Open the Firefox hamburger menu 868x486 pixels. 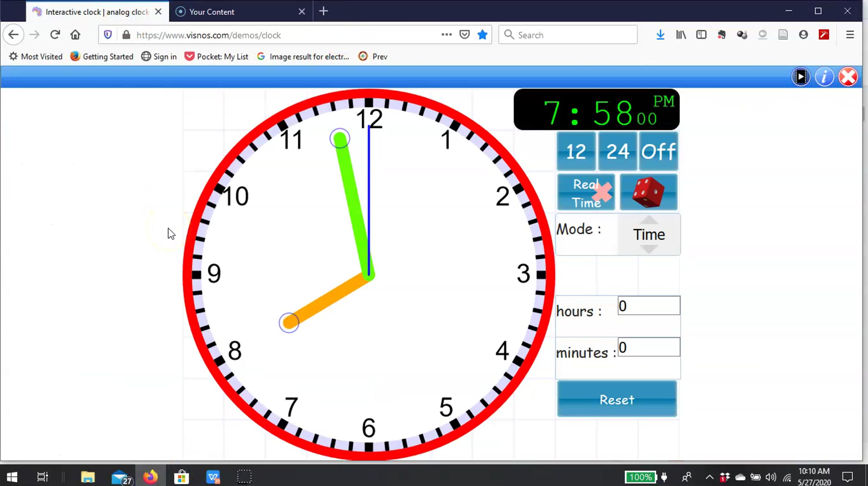pos(850,34)
